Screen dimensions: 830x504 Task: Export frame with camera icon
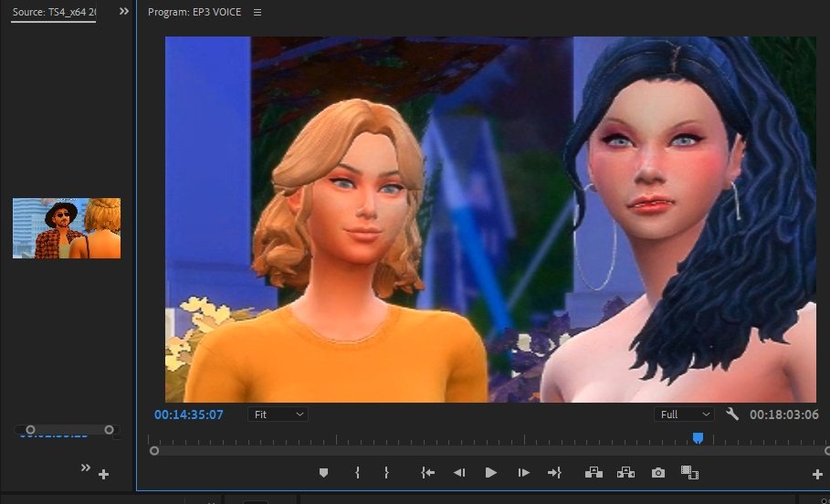pyautogui.click(x=658, y=473)
